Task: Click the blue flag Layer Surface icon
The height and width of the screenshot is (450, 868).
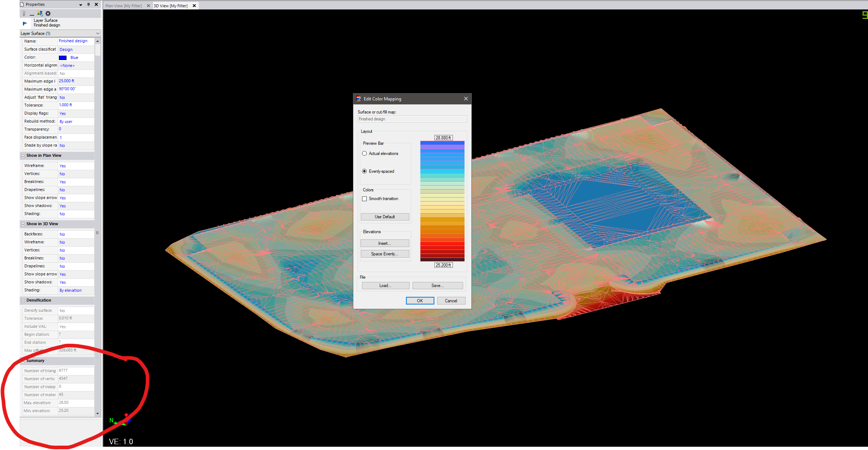Action: [25, 23]
